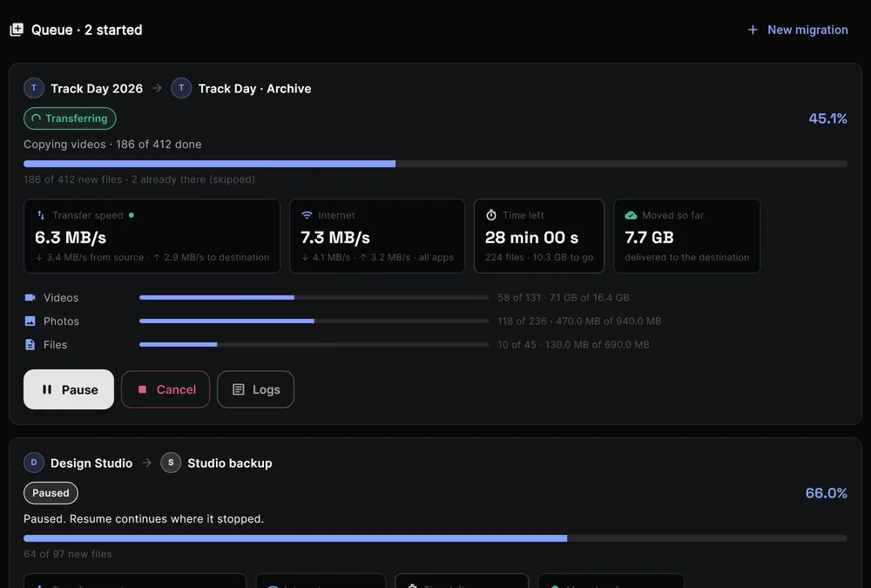Click the Track Day 2026 source avatar

pos(34,88)
